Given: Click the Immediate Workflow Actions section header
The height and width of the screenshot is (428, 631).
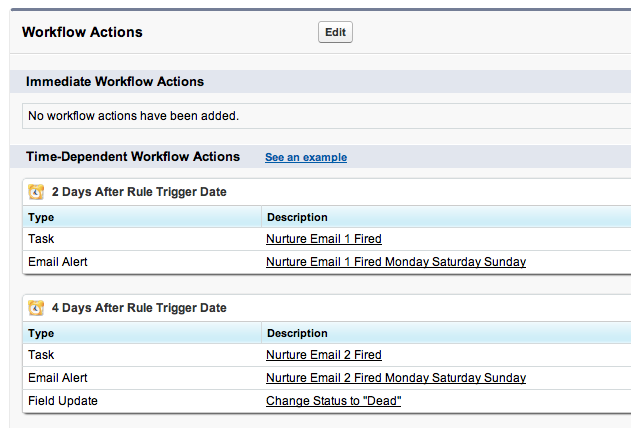Looking at the screenshot, I should (x=115, y=82).
